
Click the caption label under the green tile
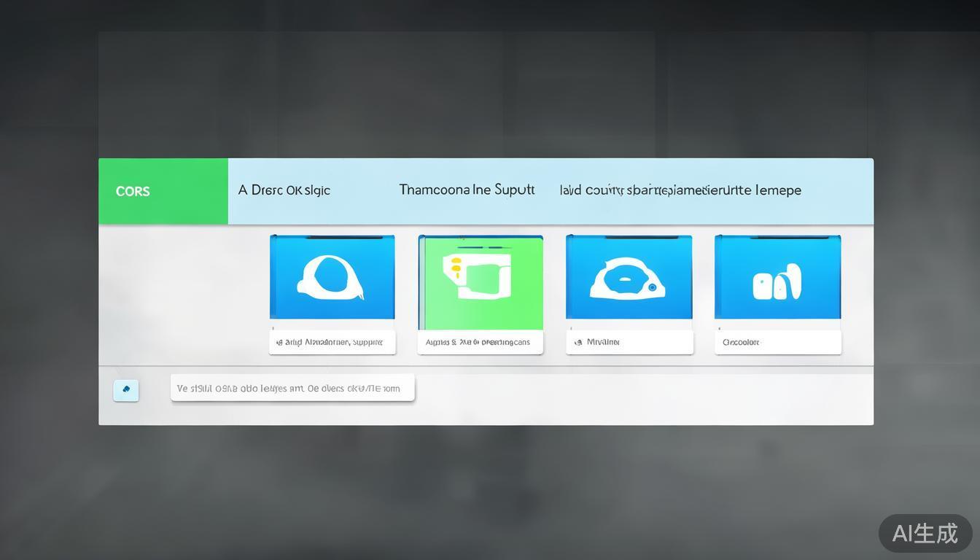480,342
